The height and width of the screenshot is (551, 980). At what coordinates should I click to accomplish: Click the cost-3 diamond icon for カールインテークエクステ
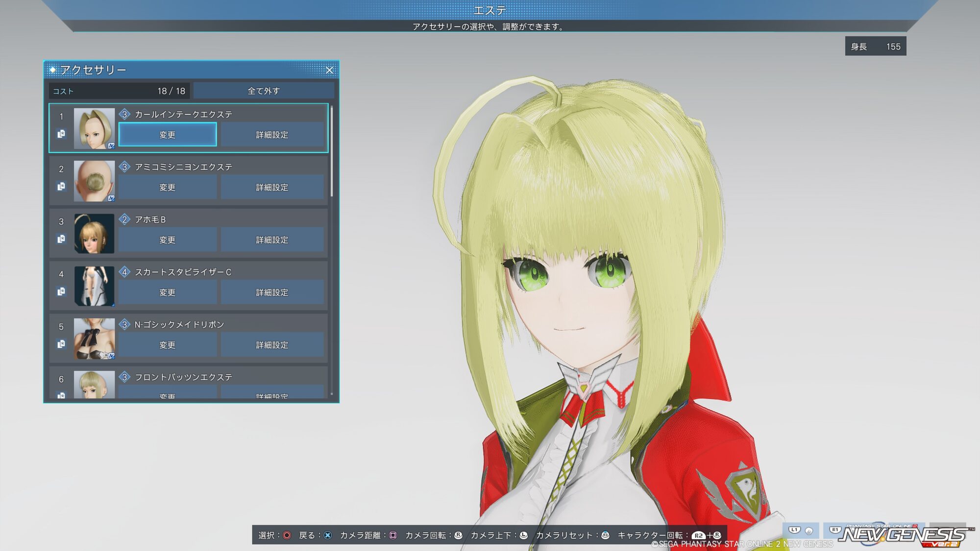click(124, 114)
